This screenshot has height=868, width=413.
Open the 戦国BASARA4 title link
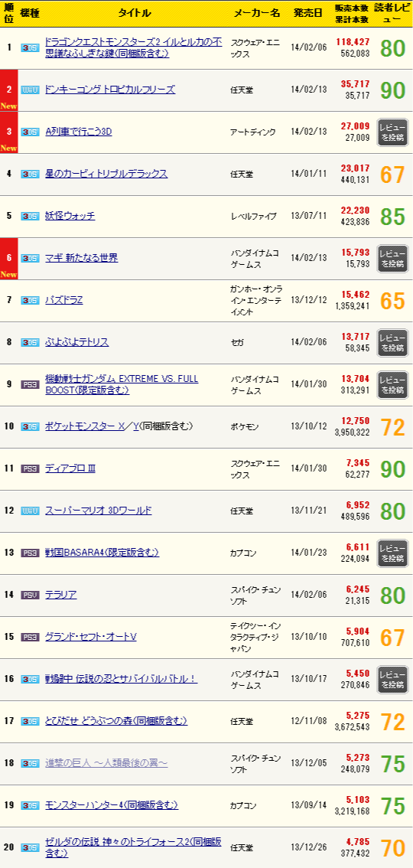(102, 553)
